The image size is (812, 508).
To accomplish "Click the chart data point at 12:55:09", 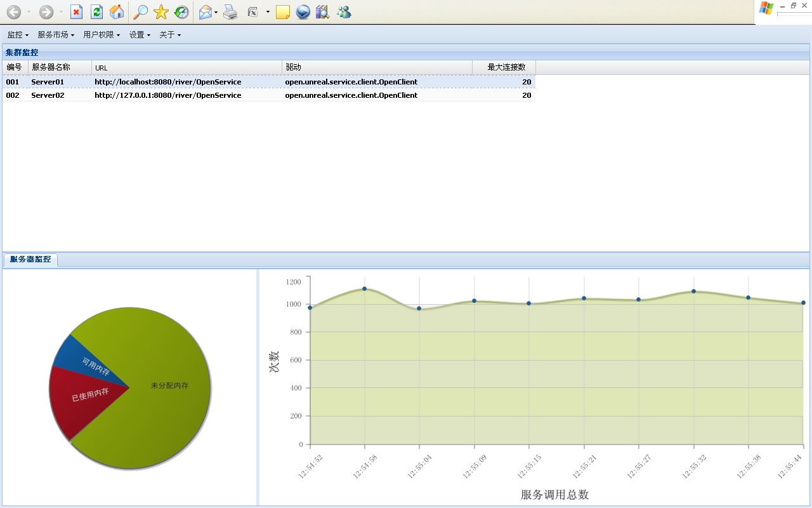I will 474,301.
